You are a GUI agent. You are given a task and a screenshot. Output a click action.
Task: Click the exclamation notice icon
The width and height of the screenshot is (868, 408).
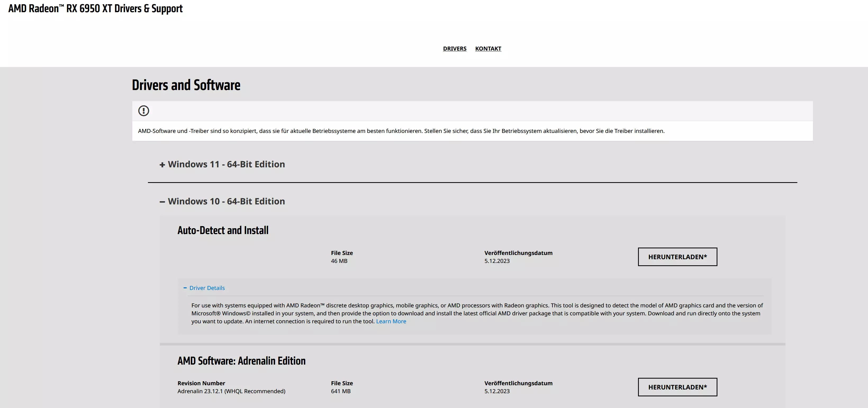tap(143, 111)
